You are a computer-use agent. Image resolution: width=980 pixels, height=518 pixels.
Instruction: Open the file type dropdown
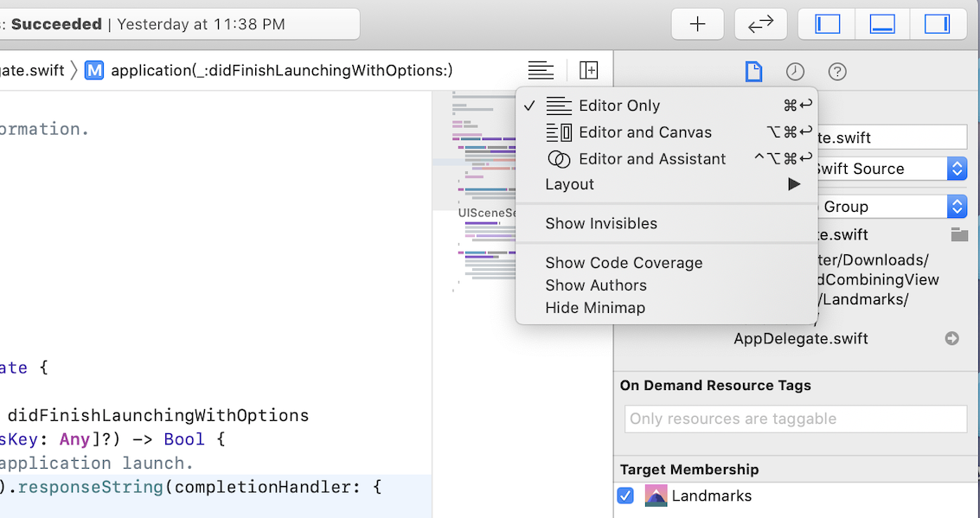point(956,169)
